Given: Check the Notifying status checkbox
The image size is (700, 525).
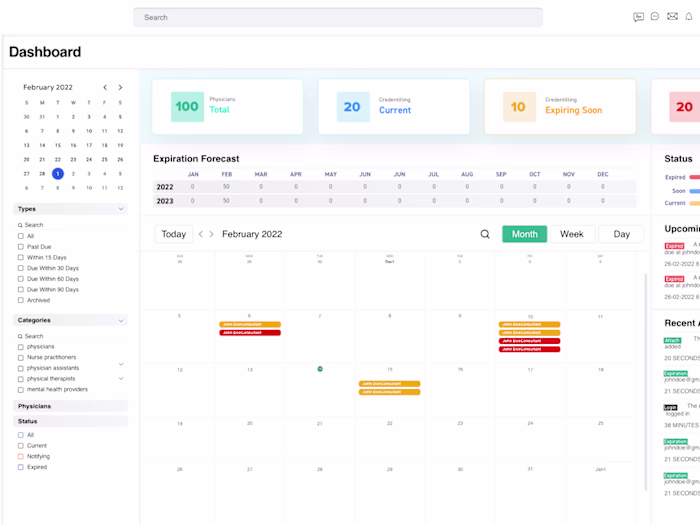Looking at the screenshot, I should (x=21, y=456).
